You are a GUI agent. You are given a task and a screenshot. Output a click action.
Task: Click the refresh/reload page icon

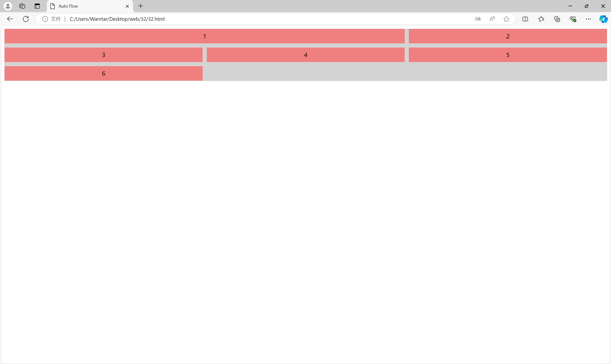(x=26, y=19)
